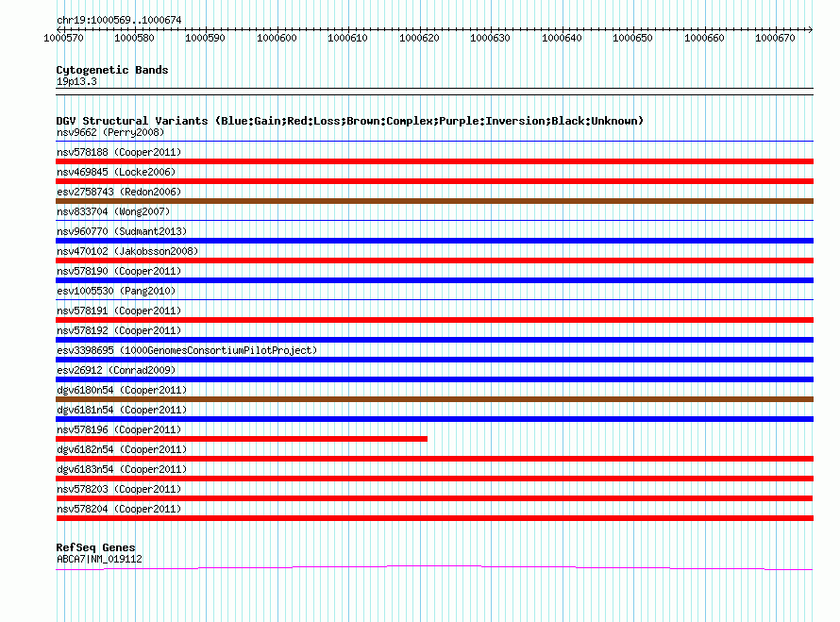Click the blue bar for esv3398695
This screenshot has width=840, height=622.
(434, 360)
